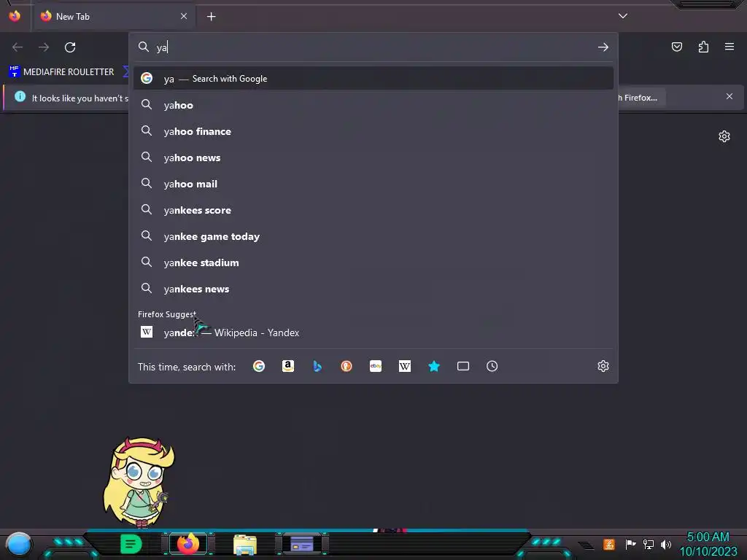Choose the yahoo finance suggestion
The width and height of the screenshot is (747, 560).
point(373,131)
